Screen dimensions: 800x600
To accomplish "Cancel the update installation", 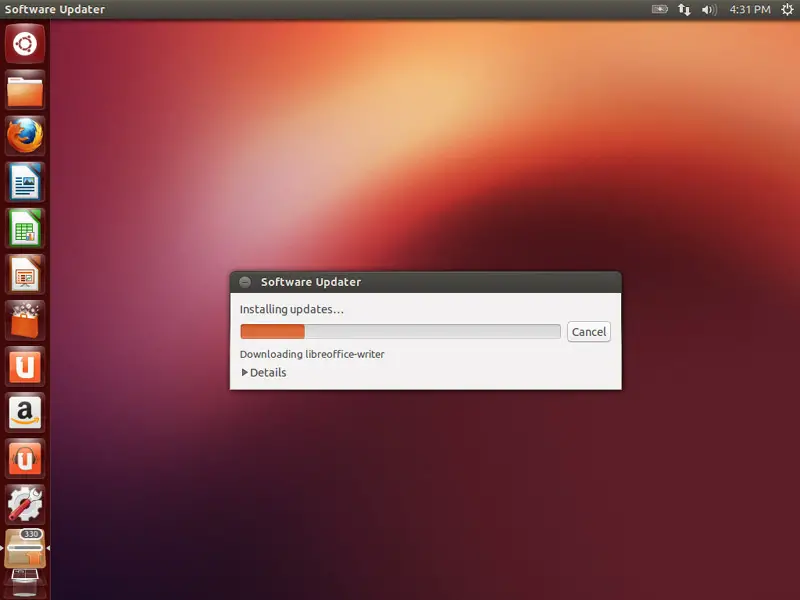I will pyautogui.click(x=589, y=332).
